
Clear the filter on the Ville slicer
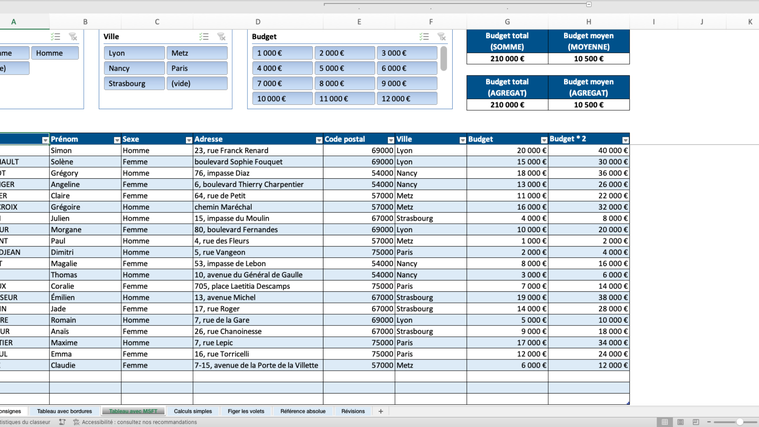tap(221, 37)
